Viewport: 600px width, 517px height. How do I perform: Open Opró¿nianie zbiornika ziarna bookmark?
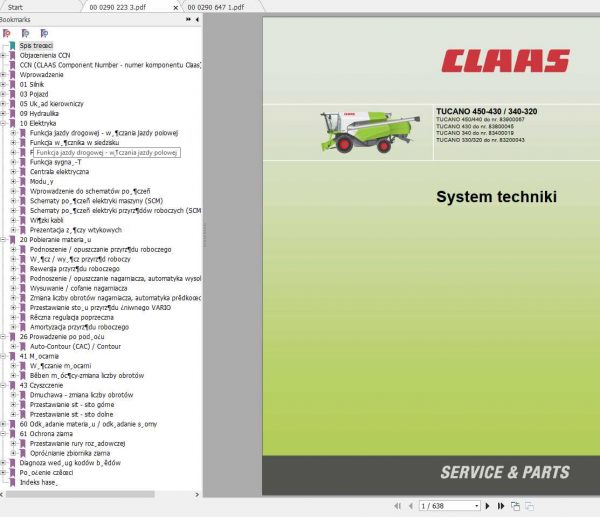70,453
